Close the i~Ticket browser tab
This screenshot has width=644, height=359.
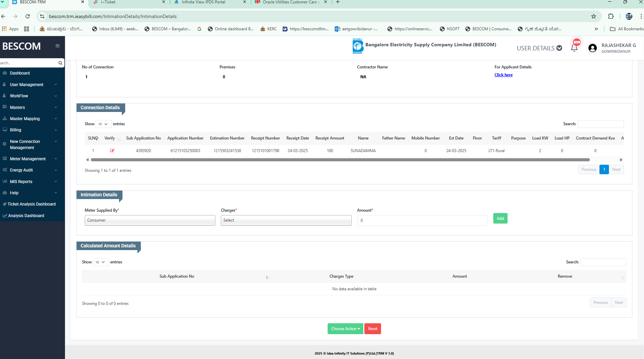point(164,2)
